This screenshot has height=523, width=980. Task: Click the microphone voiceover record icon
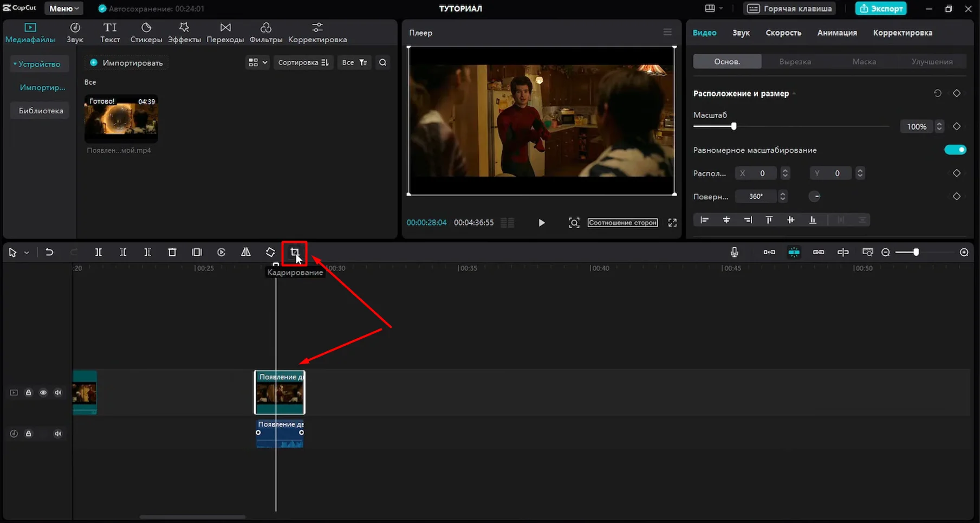click(734, 253)
